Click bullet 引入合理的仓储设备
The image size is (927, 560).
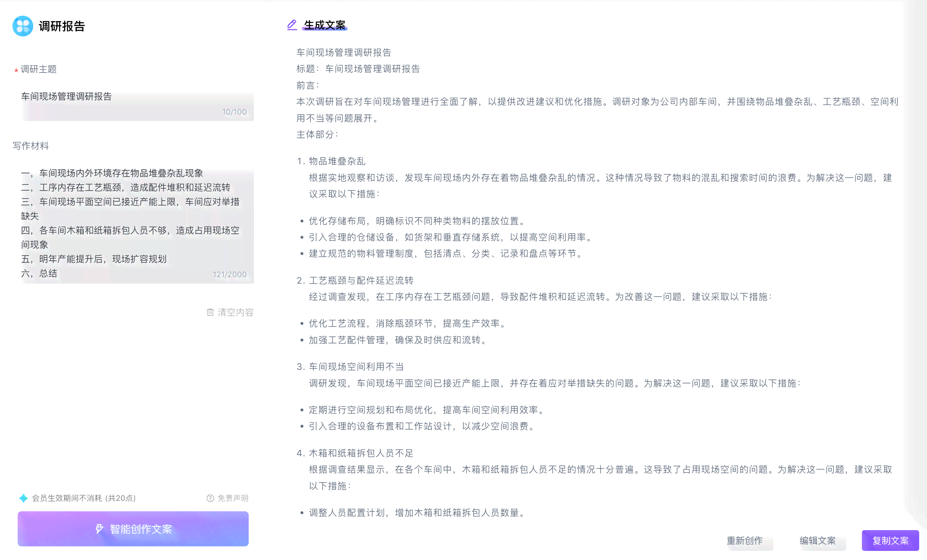tap(450, 237)
